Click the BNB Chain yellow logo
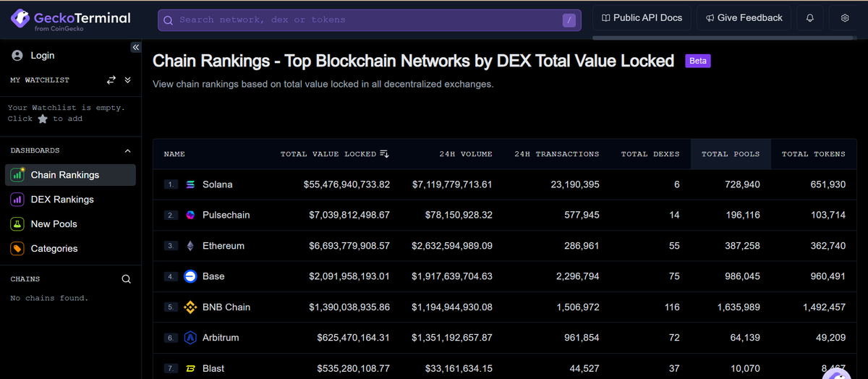 point(191,307)
